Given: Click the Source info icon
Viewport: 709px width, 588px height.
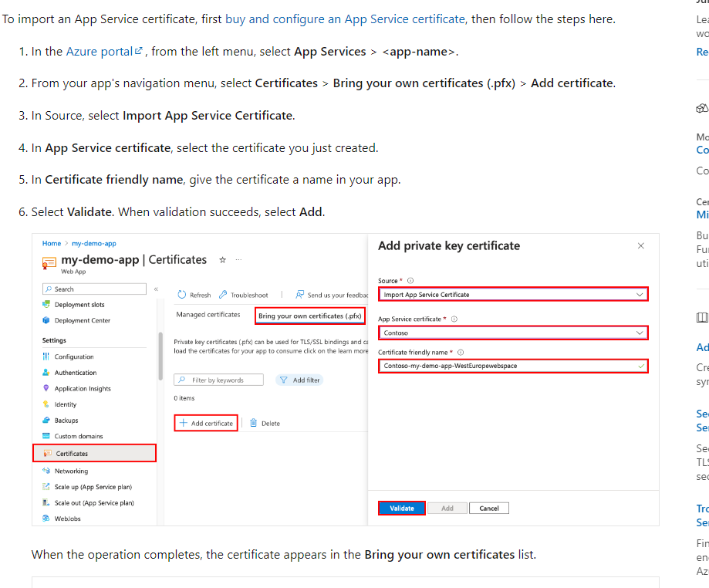Looking at the screenshot, I should click(x=410, y=280).
